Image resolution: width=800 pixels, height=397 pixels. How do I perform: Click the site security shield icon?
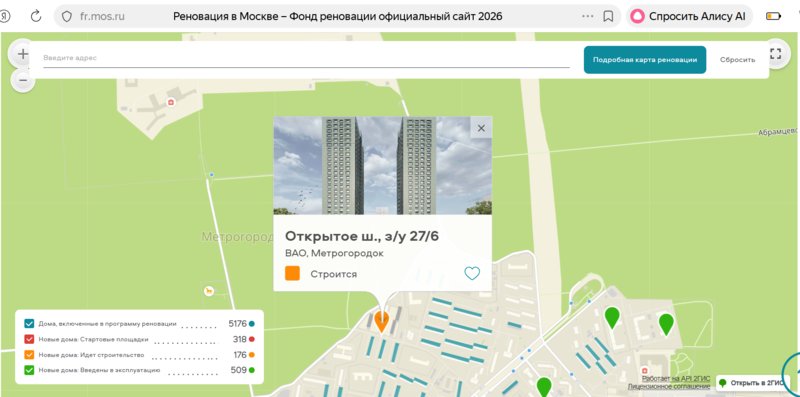(67, 16)
